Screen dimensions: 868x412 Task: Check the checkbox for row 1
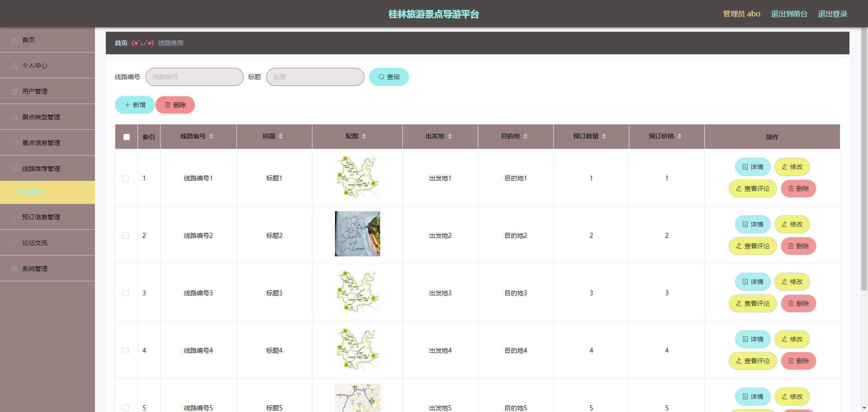126,178
